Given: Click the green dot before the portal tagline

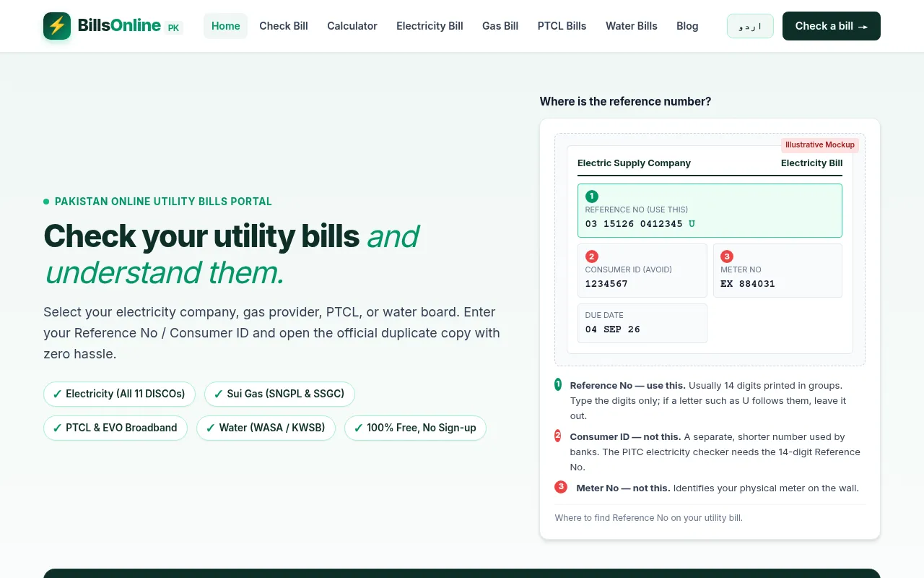Looking at the screenshot, I should (x=46, y=202).
